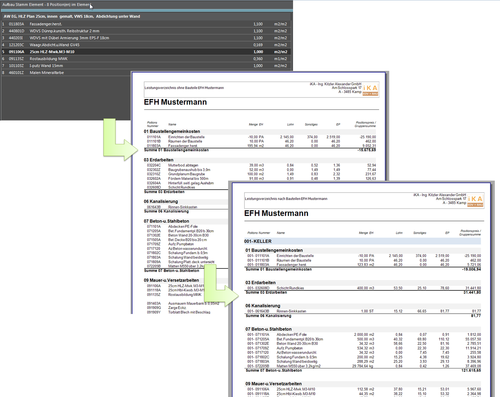Click the lower green arrow pointing to second report
The width and height of the screenshot is (500, 397).
tap(222, 285)
